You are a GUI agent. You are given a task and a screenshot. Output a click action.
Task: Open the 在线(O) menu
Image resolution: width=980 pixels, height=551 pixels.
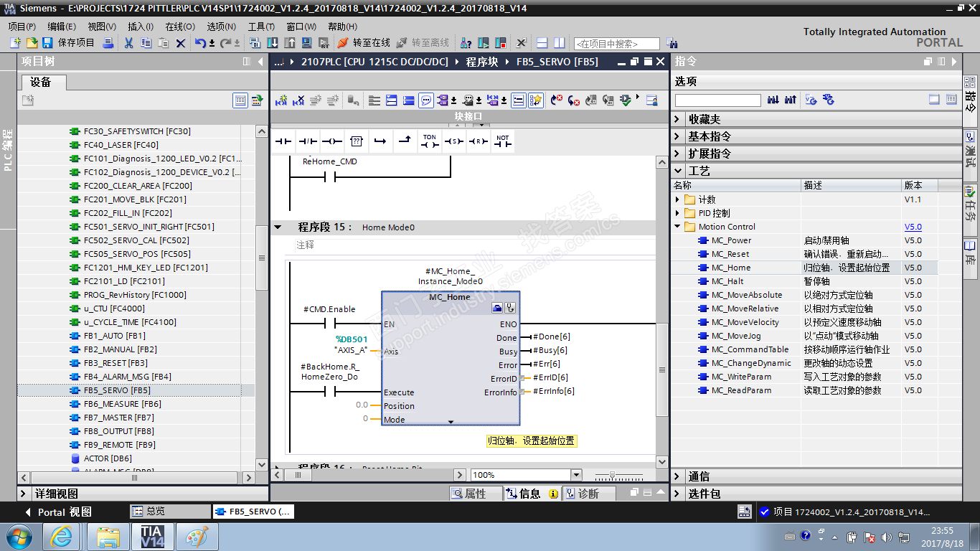pos(180,27)
